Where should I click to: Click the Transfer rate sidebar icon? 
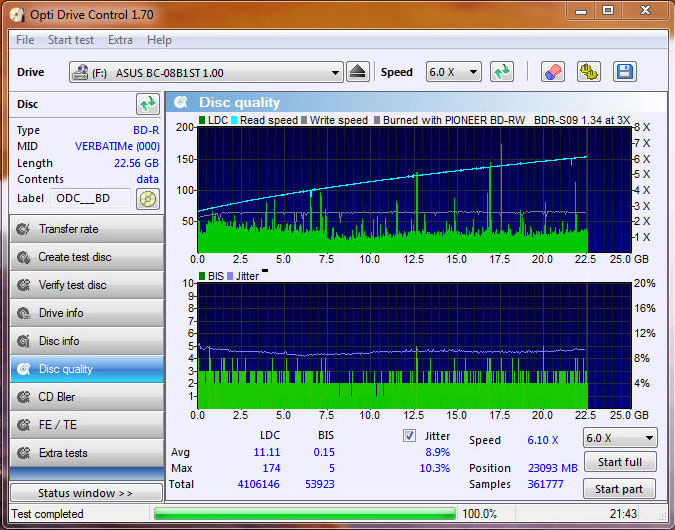[x=23, y=229]
